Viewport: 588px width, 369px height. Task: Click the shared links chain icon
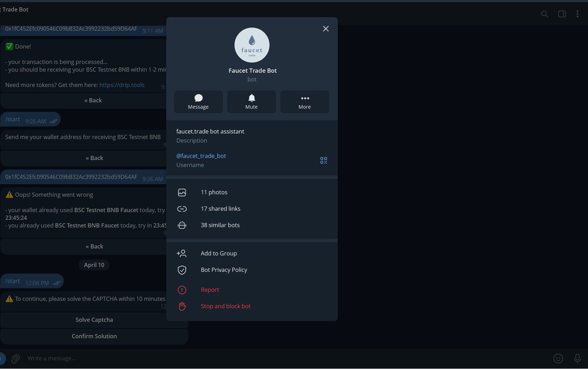click(x=182, y=209)
